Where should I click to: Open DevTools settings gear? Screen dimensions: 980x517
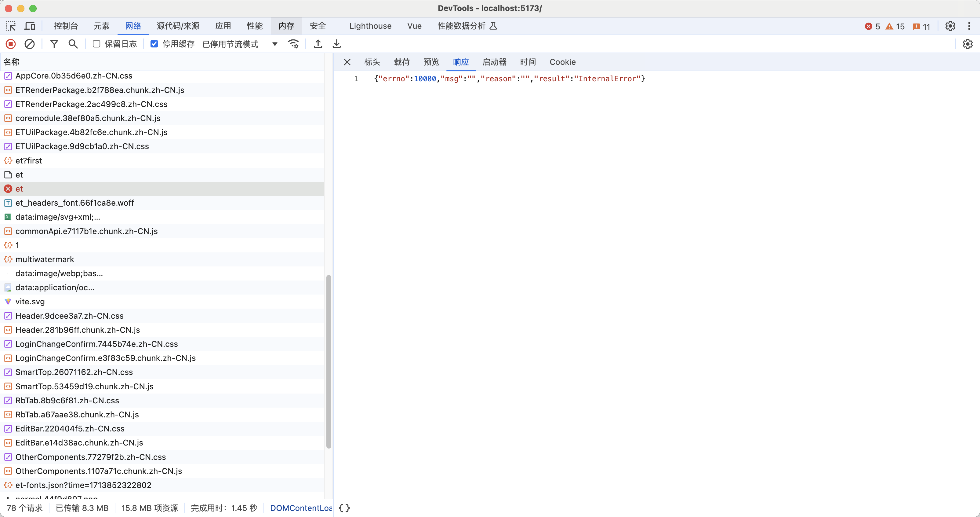(950, 26)
